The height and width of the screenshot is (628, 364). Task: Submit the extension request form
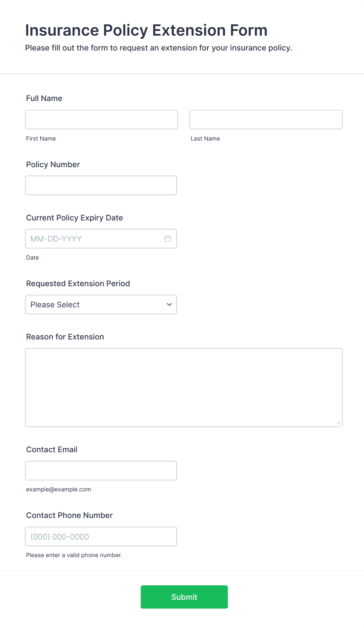coord(184,597)
